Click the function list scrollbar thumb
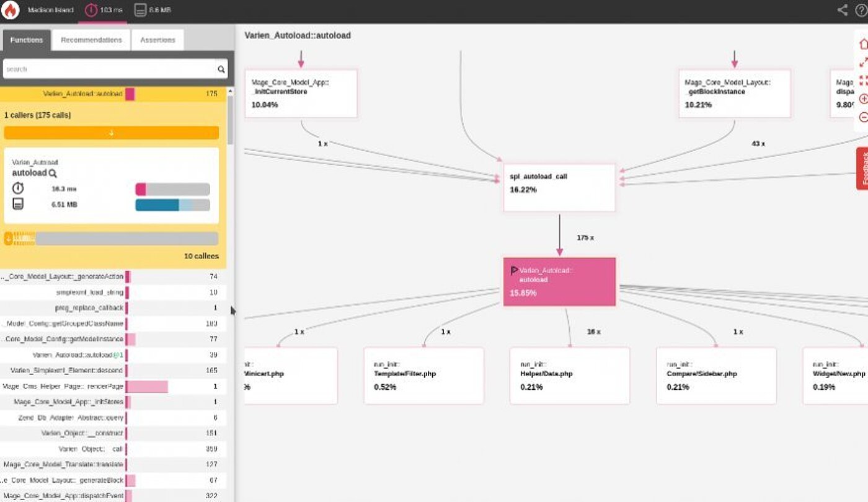 (x=231, y=120)
